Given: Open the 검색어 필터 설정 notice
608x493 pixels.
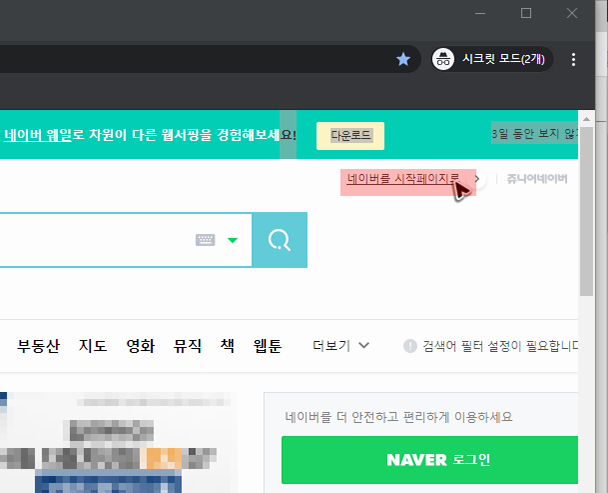Looking at the screenshot, I should click(500, 346).
